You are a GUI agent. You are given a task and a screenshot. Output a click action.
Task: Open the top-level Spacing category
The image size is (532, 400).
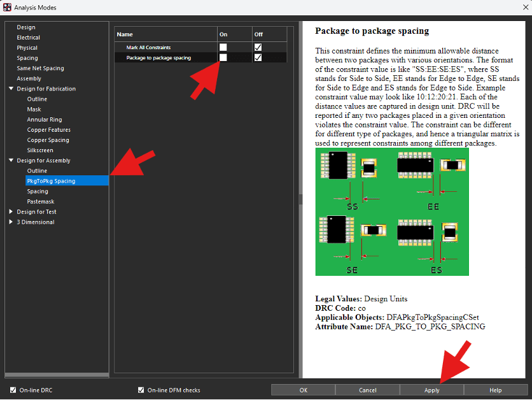point(27,58)
